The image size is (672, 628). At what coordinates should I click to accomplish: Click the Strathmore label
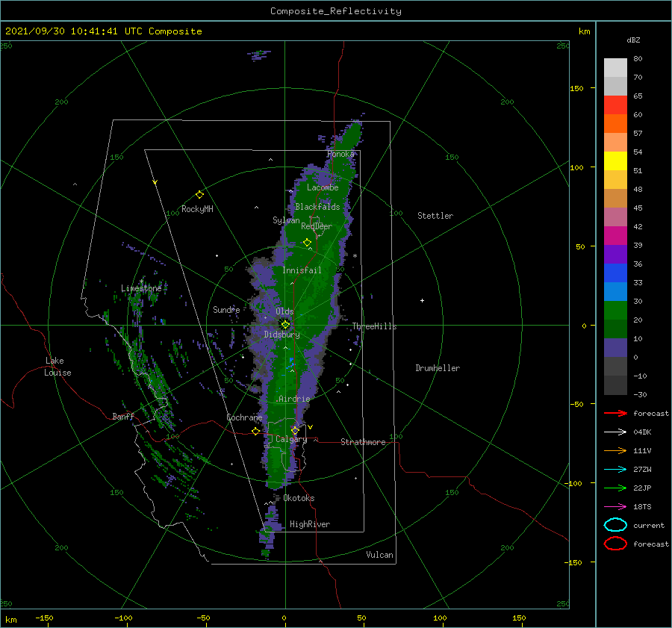tap(363, 442)
